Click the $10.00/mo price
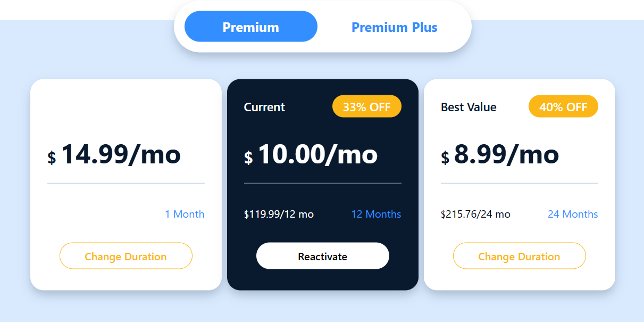This screenshot has width=644, height=322. tap(311, 155)
